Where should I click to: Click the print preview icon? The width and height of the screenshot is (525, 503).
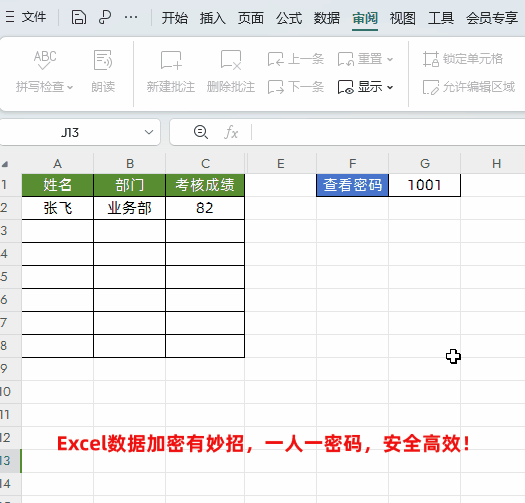(105, 17)
